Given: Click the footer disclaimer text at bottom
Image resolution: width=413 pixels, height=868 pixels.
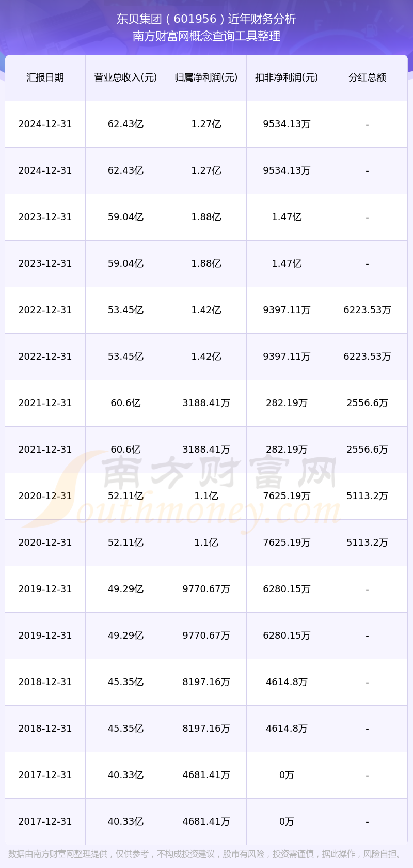Looking at the screenshot, I should point(206,854).
